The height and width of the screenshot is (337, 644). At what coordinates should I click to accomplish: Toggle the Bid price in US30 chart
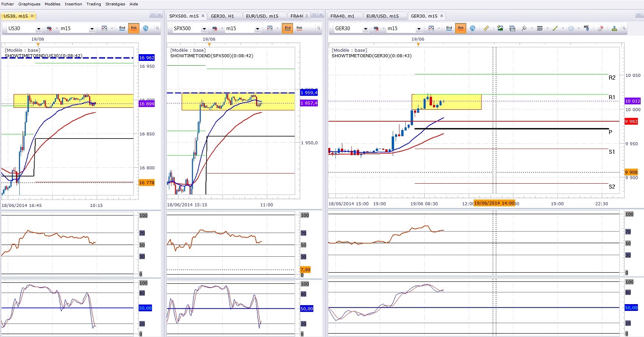click(122, 29)
